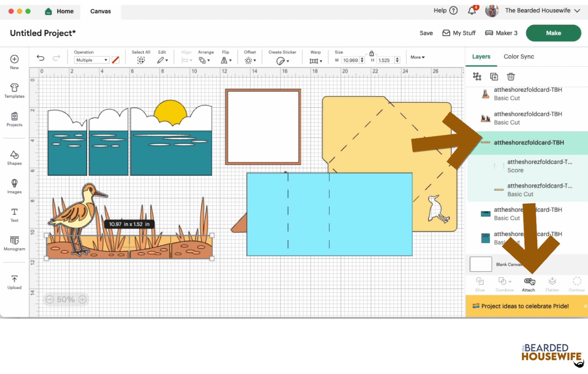Click the height input field

tap(386, 60)
